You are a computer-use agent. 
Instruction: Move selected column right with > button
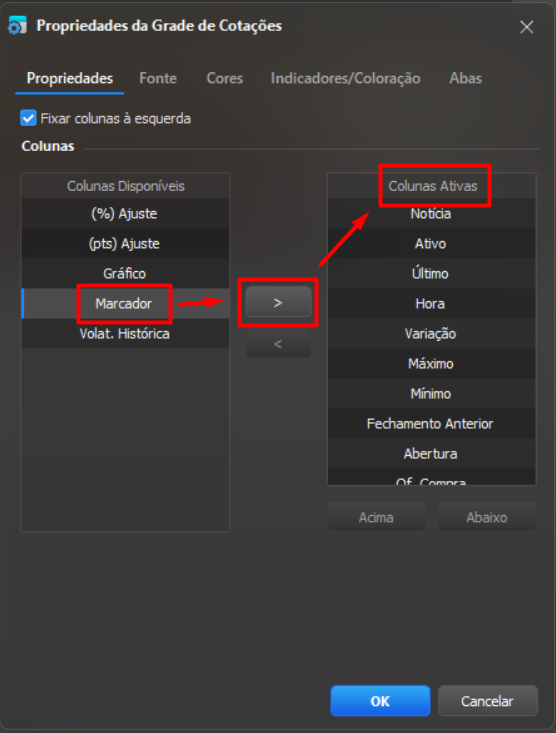tap(278, 302)
